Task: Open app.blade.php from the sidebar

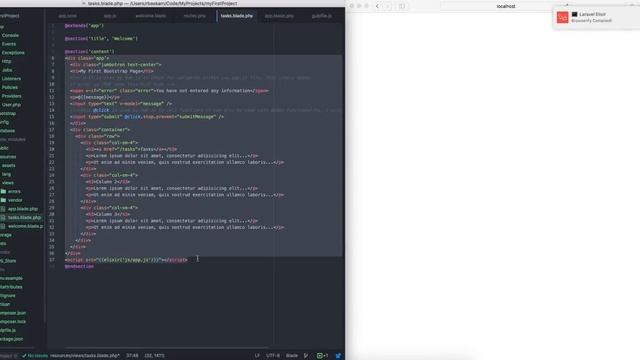Action: (23, 209)
